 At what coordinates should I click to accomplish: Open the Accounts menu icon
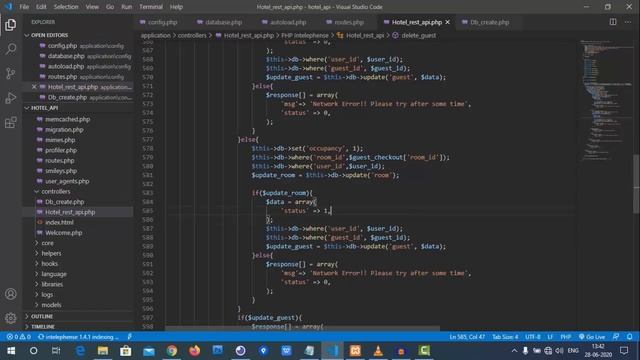(11, 294)
